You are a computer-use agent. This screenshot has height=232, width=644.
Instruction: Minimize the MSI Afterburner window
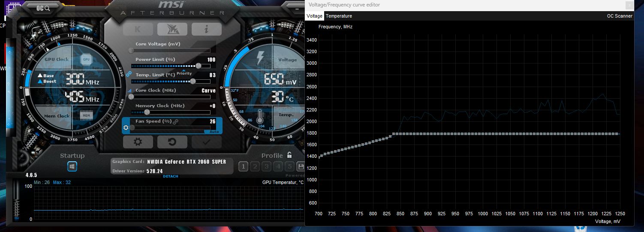pyautogui.click(x=298, y=8)
